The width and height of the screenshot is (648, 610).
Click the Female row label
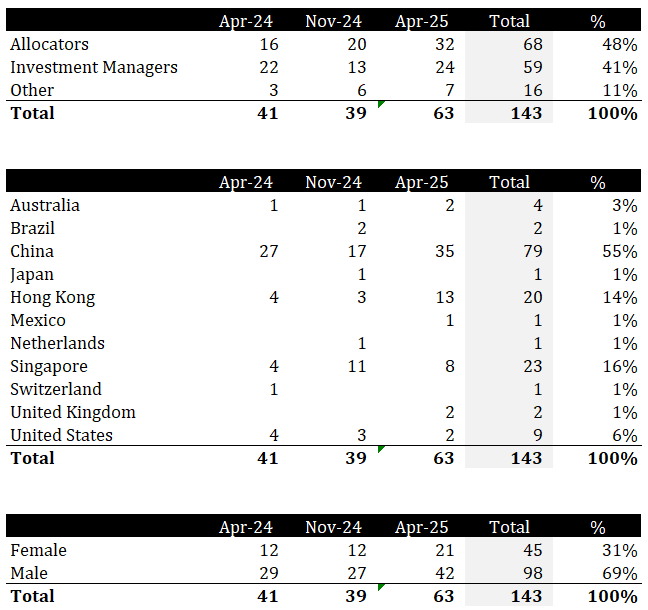click(x=38, y=550)
